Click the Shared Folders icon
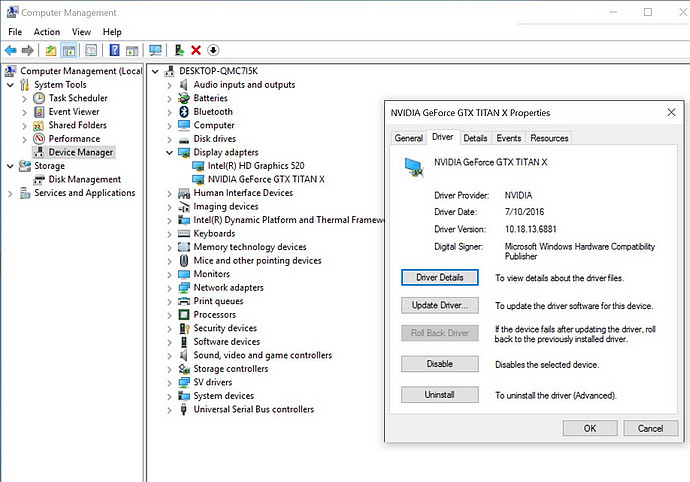 [39, 125]
